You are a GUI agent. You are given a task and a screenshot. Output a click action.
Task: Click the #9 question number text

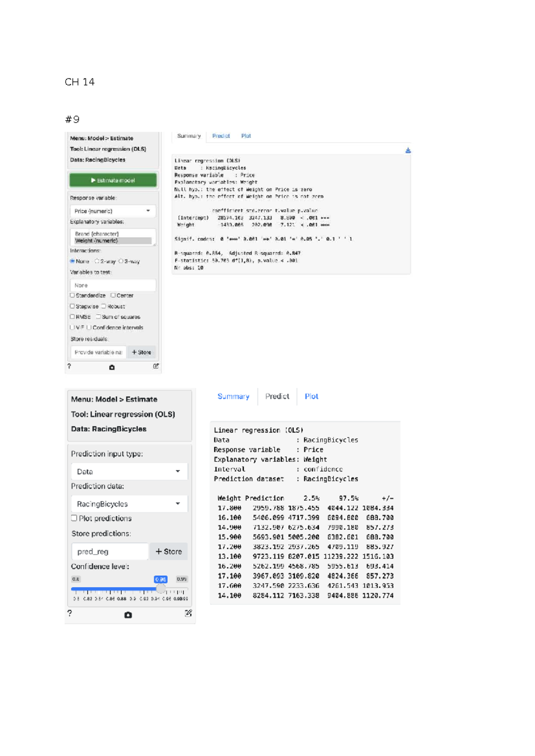coord(72,119)
